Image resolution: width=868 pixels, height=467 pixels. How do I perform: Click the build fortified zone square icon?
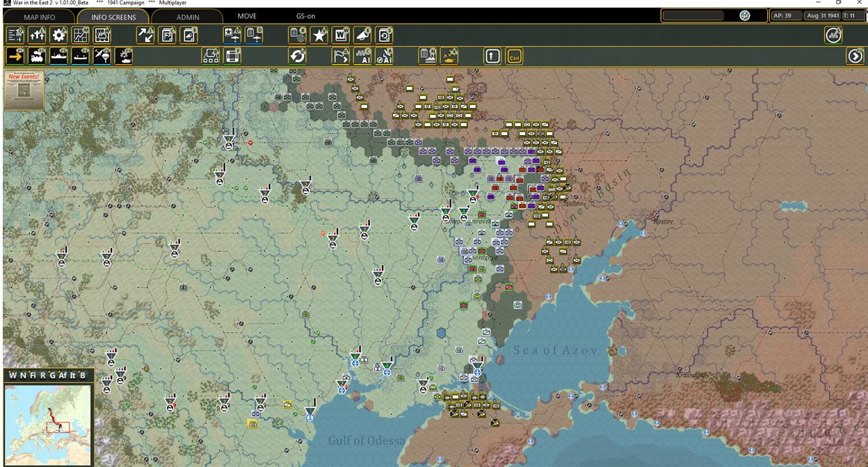pos(232,56)
